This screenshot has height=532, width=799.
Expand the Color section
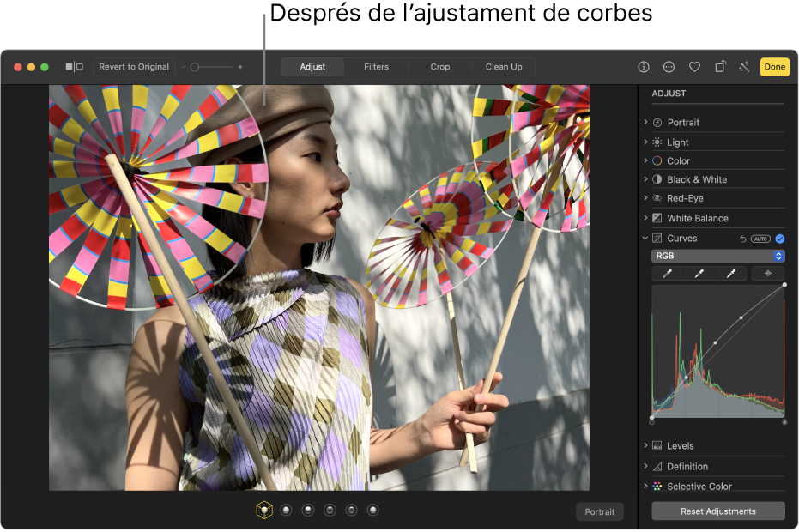point(645,160)
